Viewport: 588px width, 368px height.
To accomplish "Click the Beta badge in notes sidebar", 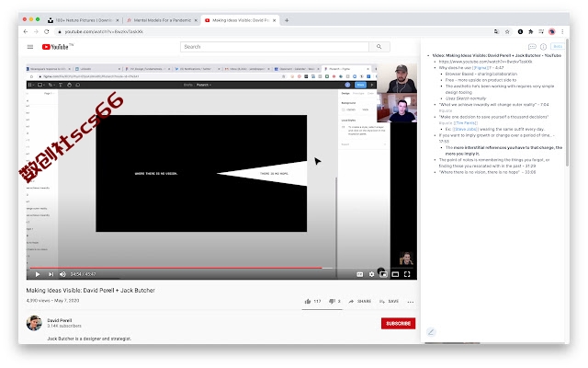I will [558, 46].
